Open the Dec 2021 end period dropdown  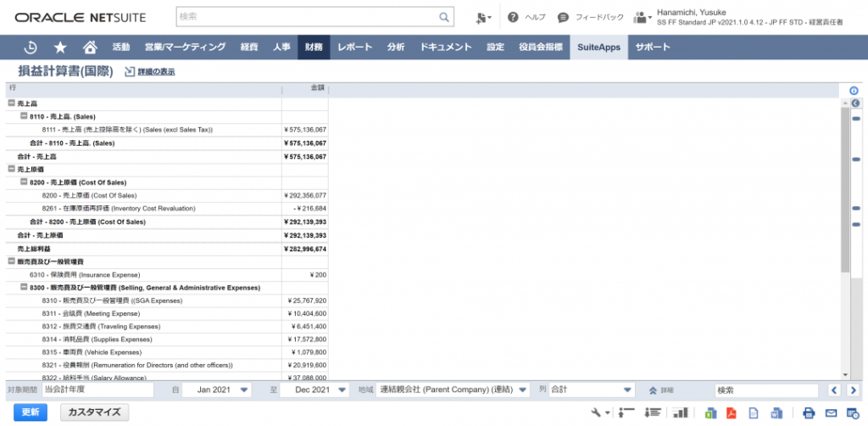tap(342, 390)
